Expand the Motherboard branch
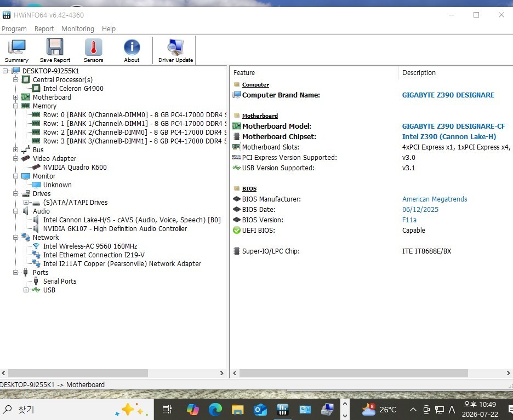This screenshot has width=513, height=420. click(15, 97)
